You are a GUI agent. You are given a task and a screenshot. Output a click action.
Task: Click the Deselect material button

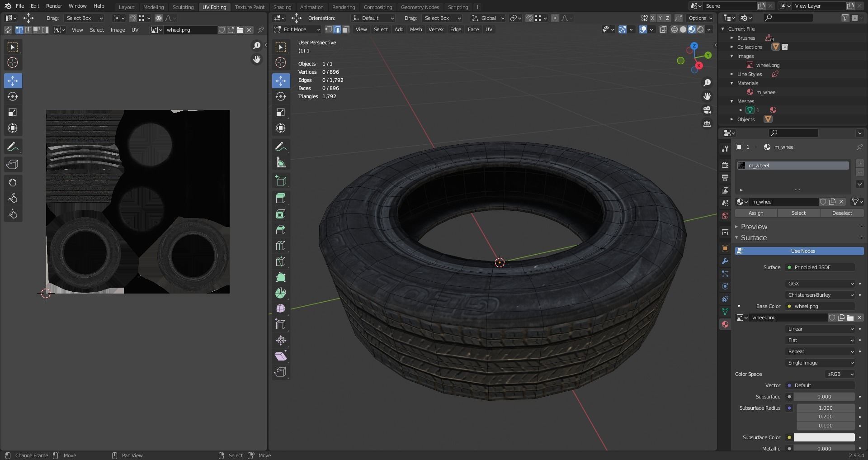[x=842, y=213]
